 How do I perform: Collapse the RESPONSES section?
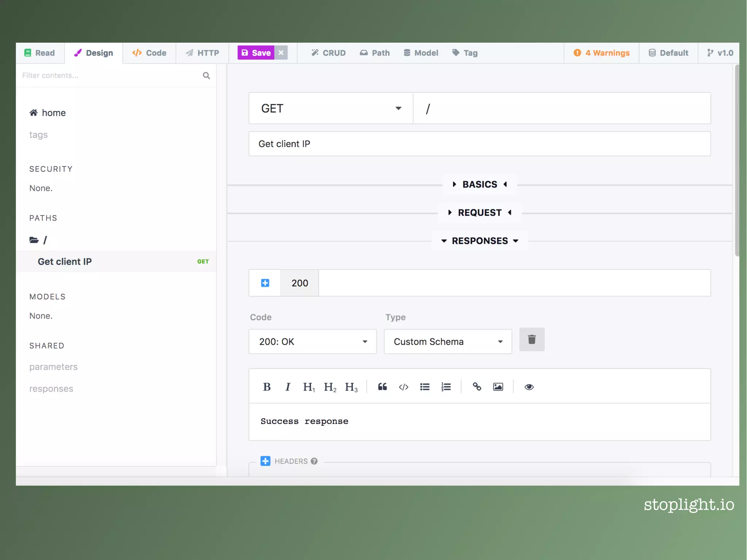480,241
